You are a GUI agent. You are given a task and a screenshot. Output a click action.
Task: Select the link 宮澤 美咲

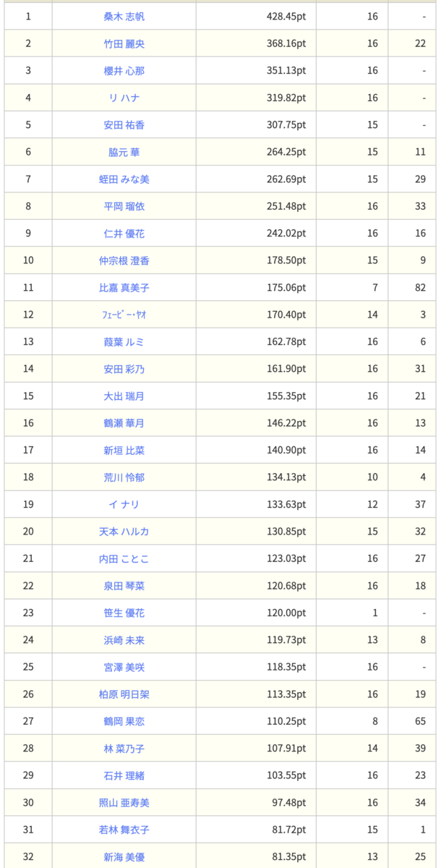pyautogui.click(x=124, y=668)
